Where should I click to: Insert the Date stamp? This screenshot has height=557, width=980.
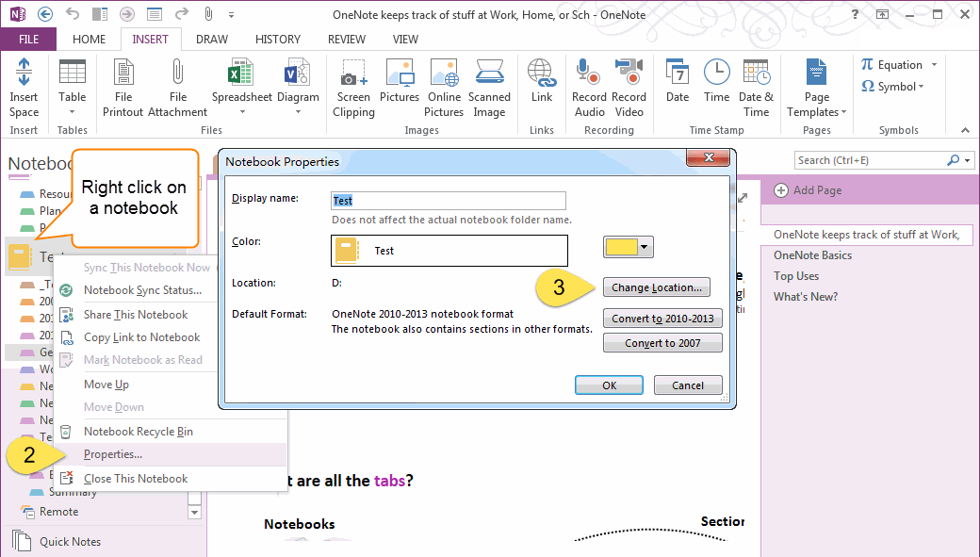click(678, 81)
